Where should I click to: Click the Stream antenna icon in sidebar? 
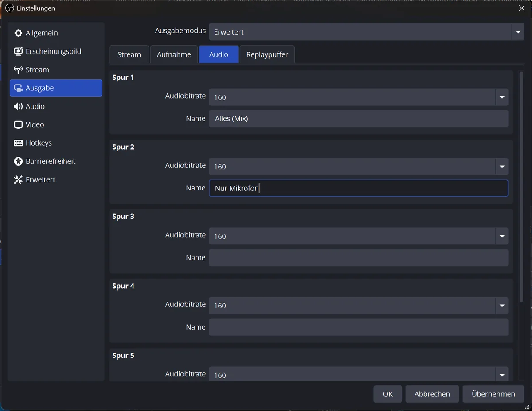[x=18, y=70]
